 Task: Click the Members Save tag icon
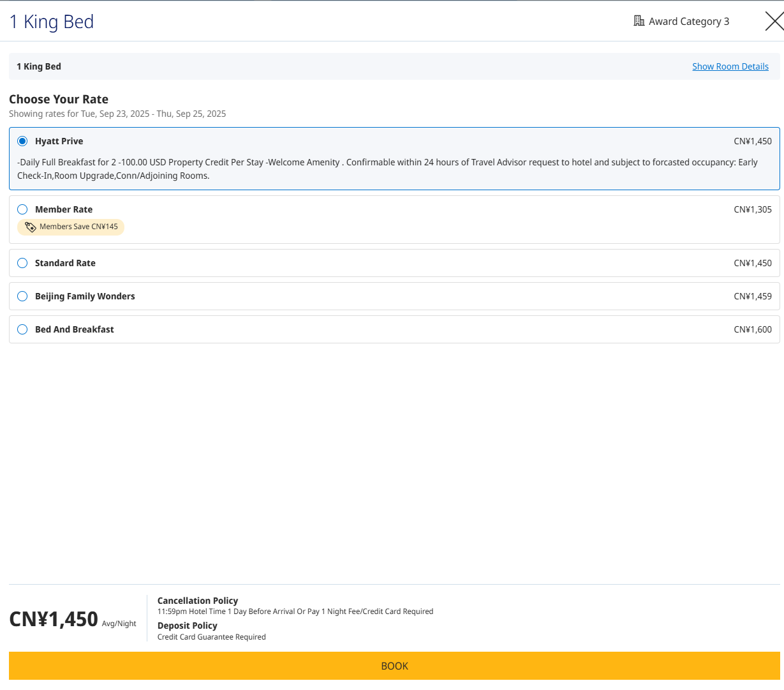pyautogui.click(x=30, y=227)
